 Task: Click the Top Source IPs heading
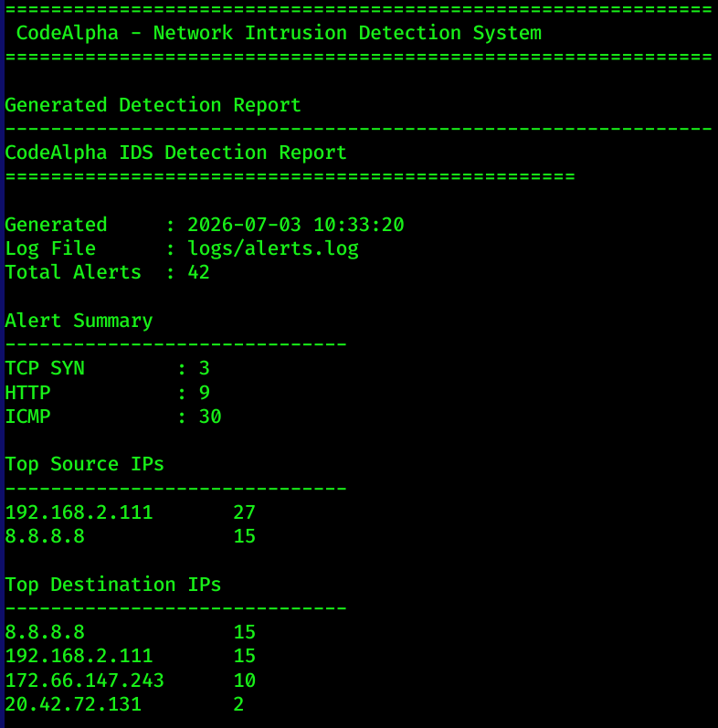click(x=85, y=465)
